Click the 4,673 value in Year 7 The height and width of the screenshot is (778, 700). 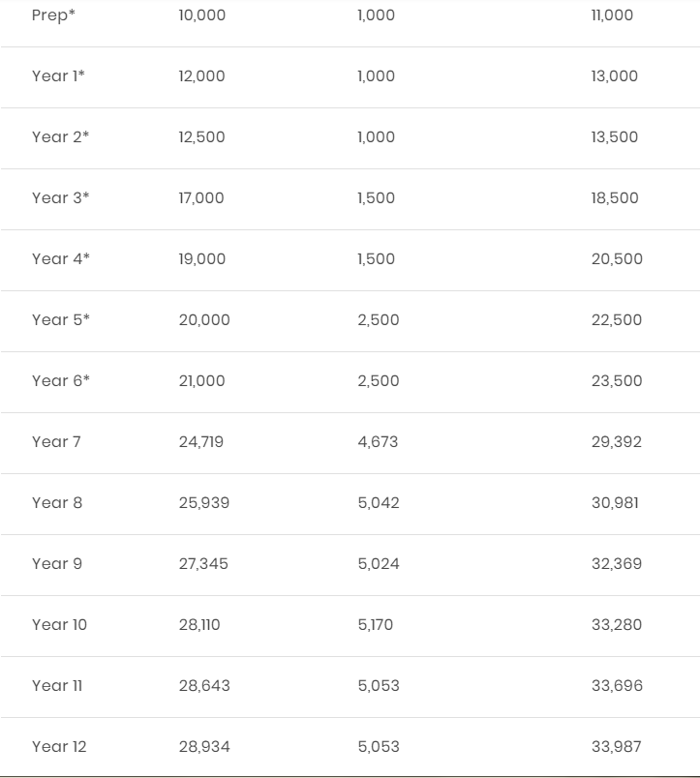coord(378,442)
